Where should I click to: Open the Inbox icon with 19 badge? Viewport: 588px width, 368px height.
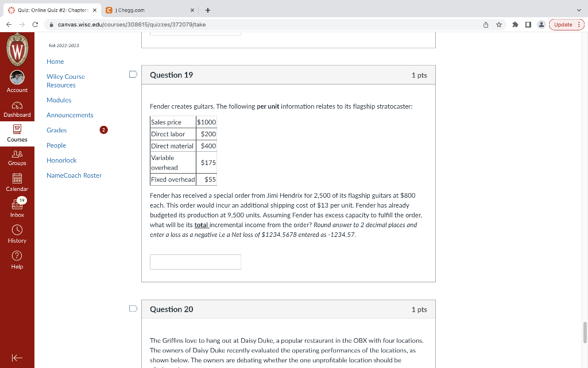pyautogui.click(x=18, y=204)
